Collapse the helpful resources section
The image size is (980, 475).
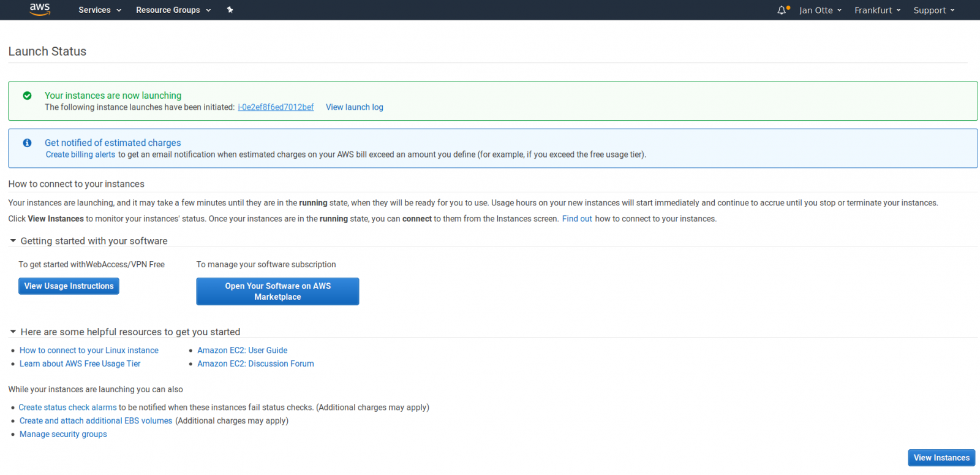tap(13, 332)
